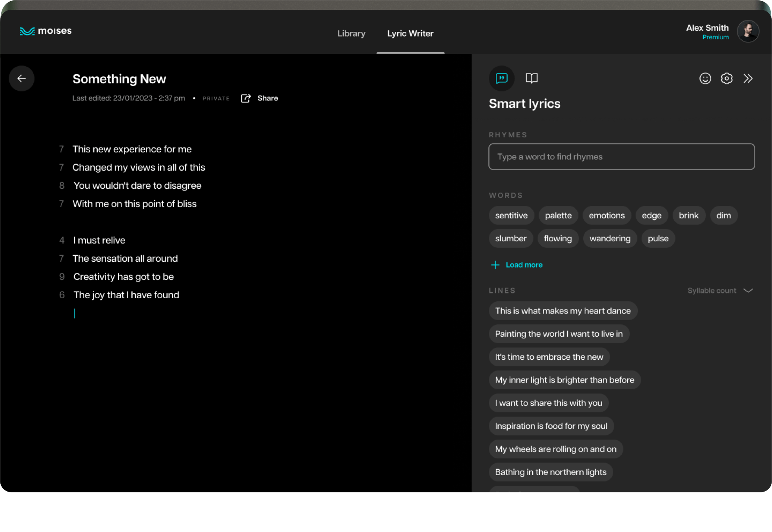772x532 pixels.
Task: Open the book dictionary icon tab
Action: (x=532, y=78)
